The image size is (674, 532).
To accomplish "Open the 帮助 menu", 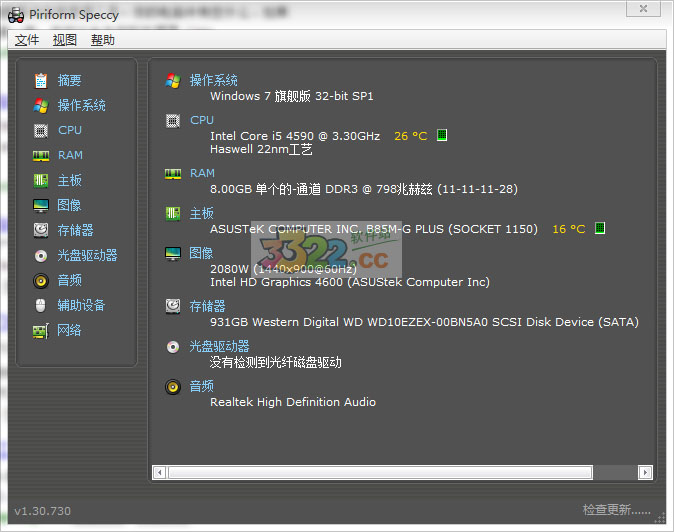I will click(x=103, y=40).
